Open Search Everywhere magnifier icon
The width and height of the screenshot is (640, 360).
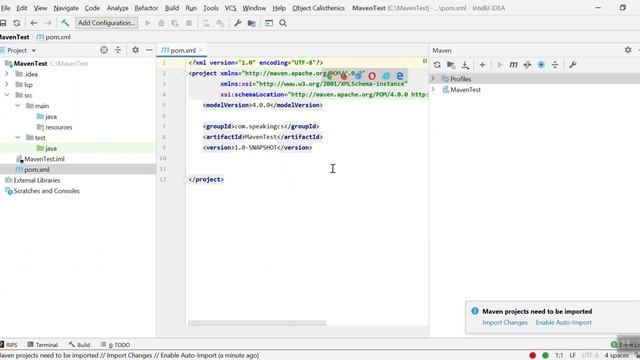click(283, 23)
